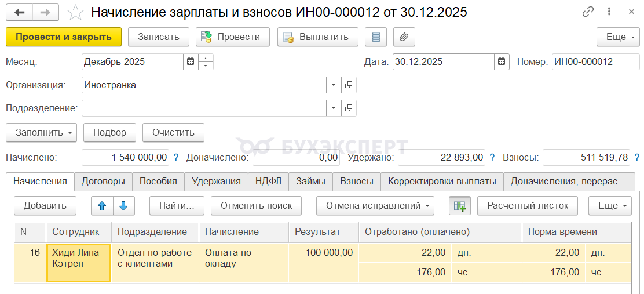Expand the Подразделение dropdown list
This screenshot has height=294, width=644.
[x=334, y=108]
